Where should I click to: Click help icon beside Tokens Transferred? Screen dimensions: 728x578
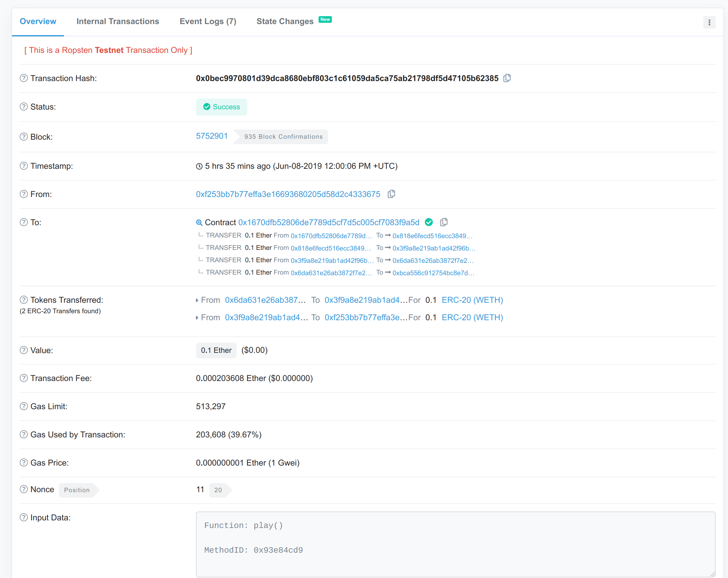tap(24, 300)
